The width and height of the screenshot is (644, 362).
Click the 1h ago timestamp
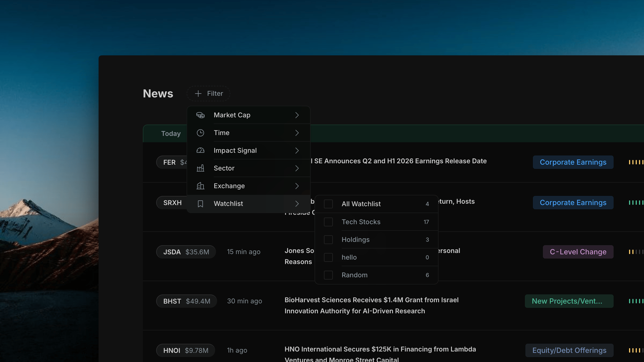(237, 350)
